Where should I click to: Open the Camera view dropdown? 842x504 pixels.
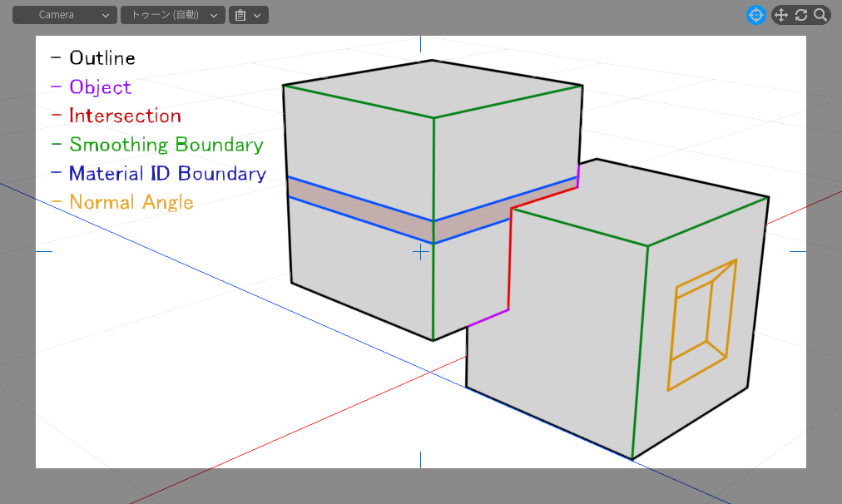click(64, 15)
